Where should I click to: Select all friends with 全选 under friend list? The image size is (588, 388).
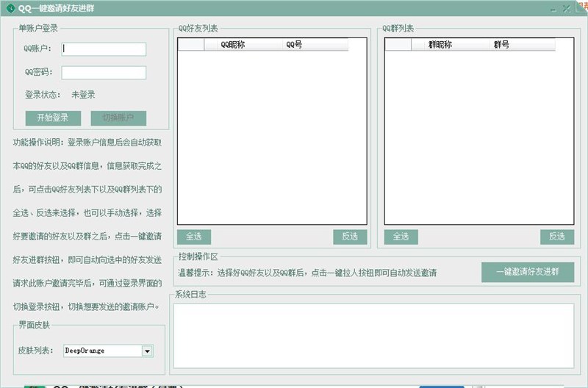pos(194,237)
